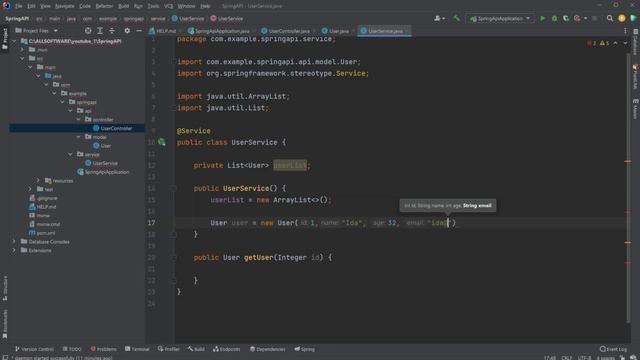
Task: Open the Database side panel
Action: [x=636, y=42]
